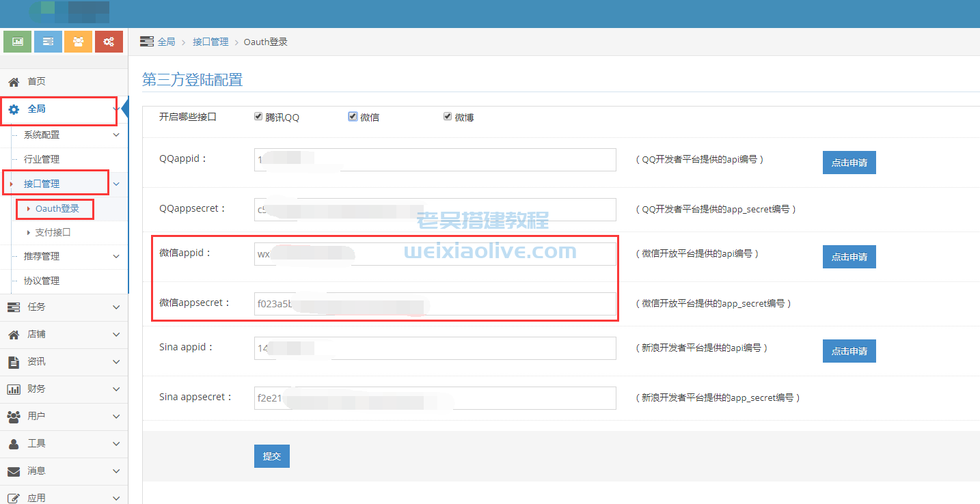Expand the 任务 menu chevron
Viewport: 980px width, 504px height.
pyautogui.click(x=116, y=307)
